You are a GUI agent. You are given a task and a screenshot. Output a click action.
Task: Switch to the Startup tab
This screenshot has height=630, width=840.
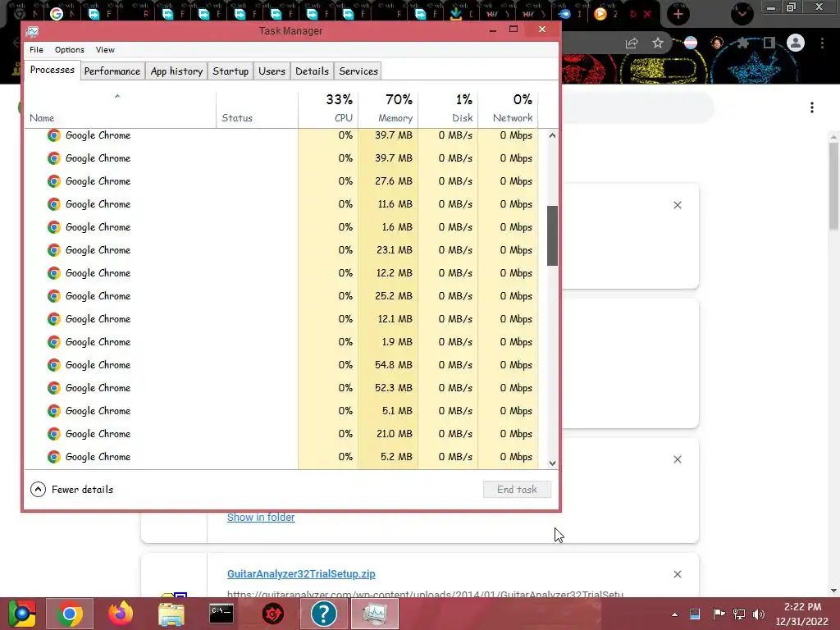point(231,71)
